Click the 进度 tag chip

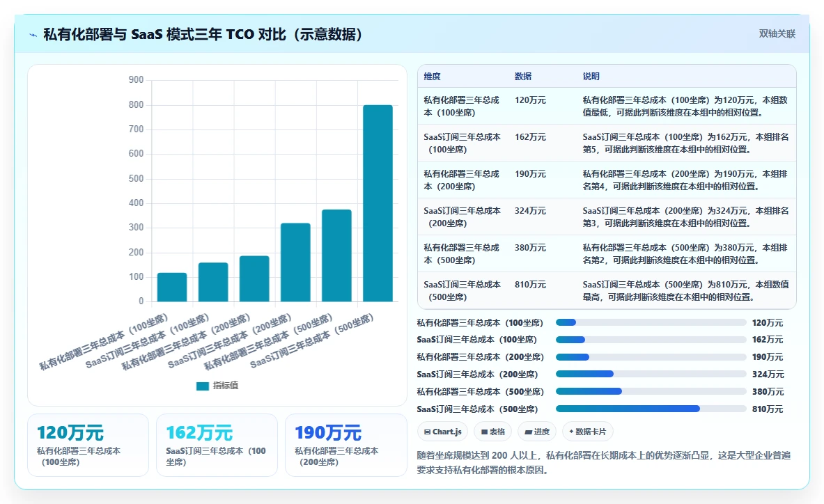point(537,432)
